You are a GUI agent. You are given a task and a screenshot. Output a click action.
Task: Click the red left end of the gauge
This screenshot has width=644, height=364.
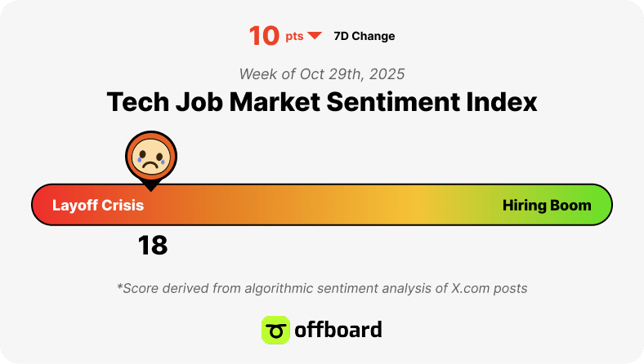pyautogui.click(x=41, y=204)
